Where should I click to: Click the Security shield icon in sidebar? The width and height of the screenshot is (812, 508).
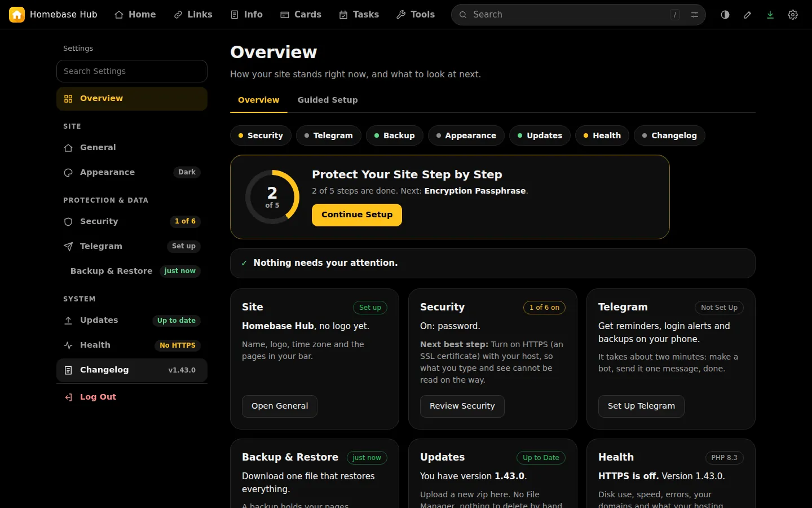click(x=68, y=222)
